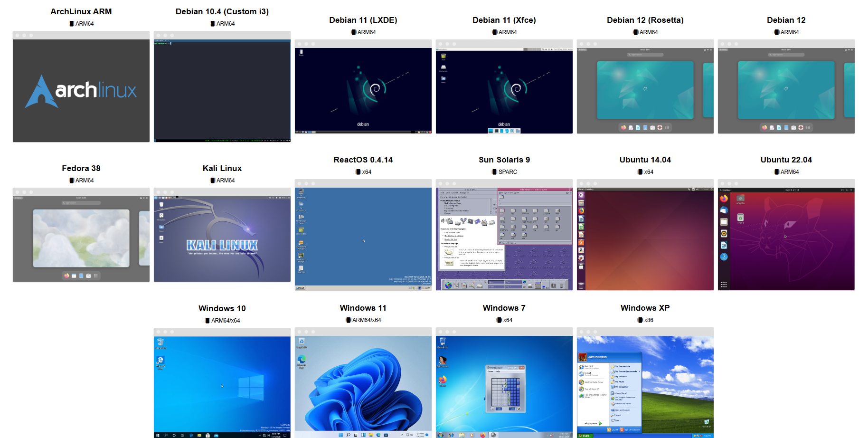Open the Fedora 38 screenshot thumbnail
Image resolution: width=868 pixels, height=438 pixels.
[x=81, y=235]
